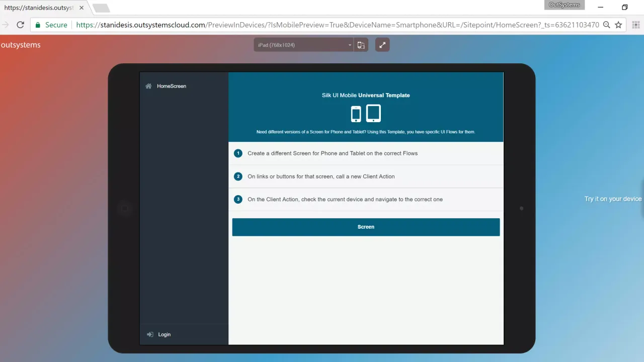Select 'Create a different Screen for Phone and Tablet' row
Image resolution: width=644 pixels, height=362 pixels.
click(x=366, y=153)
